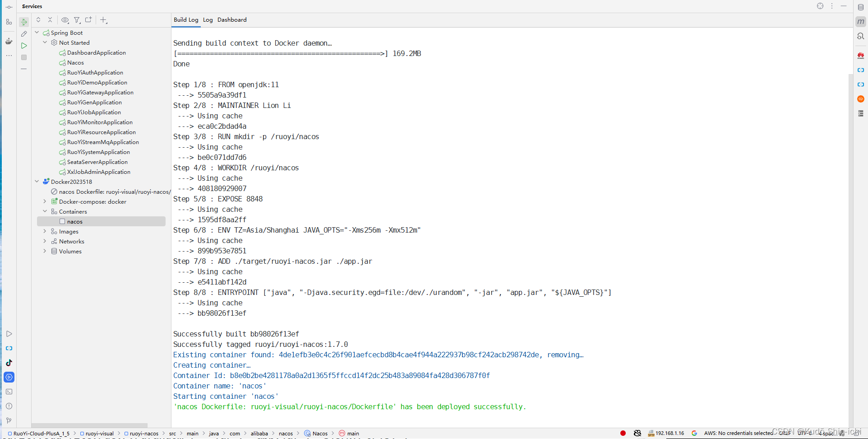Open the orange circular plugin icon
868x439 pixels.
point(861,99)
